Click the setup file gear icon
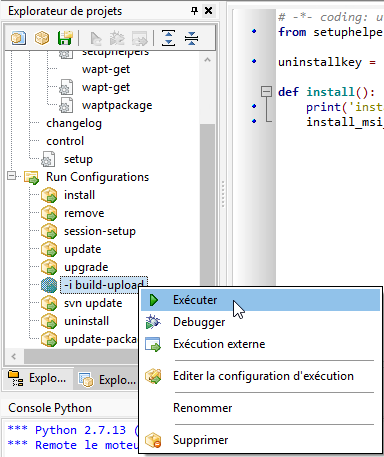 (48, 159)
